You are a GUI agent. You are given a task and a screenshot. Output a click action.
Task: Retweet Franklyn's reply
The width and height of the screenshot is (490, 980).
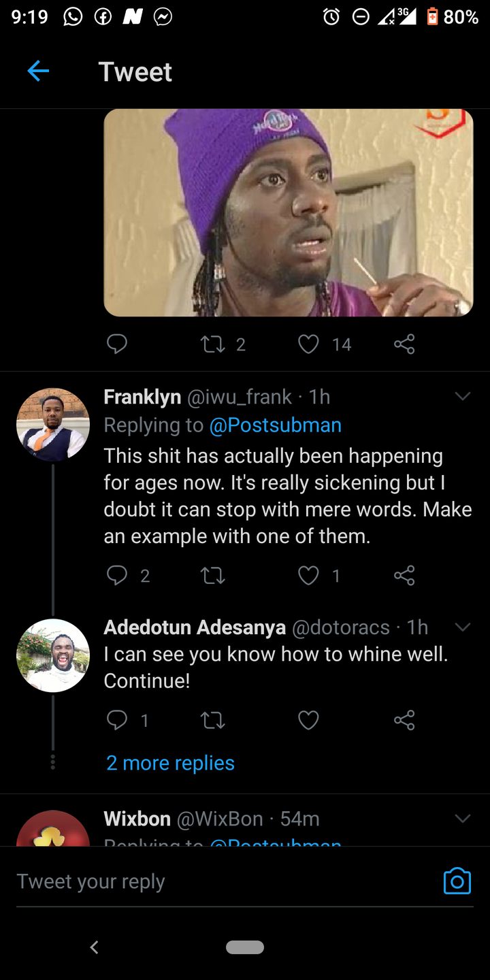(x=213, y=576)
